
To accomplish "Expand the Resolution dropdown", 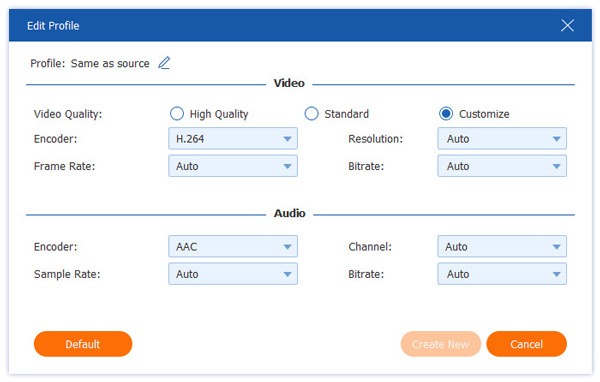I will click(x=502, y=139).
